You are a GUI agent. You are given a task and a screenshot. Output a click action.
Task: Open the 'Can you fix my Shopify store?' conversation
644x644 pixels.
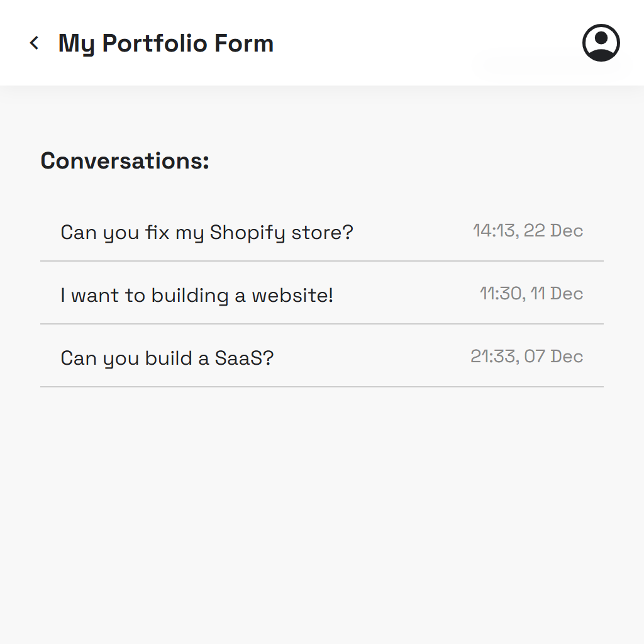click(x=206, y=233)
